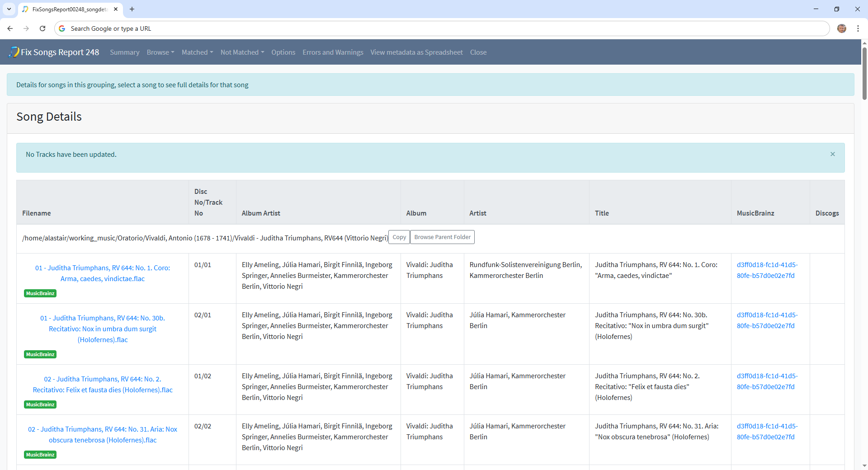The height and width of the screenshot is (470, 868).
Task: Dismiss the 'No Tracks have been updated' alert
Action: (x=832, y=155)
